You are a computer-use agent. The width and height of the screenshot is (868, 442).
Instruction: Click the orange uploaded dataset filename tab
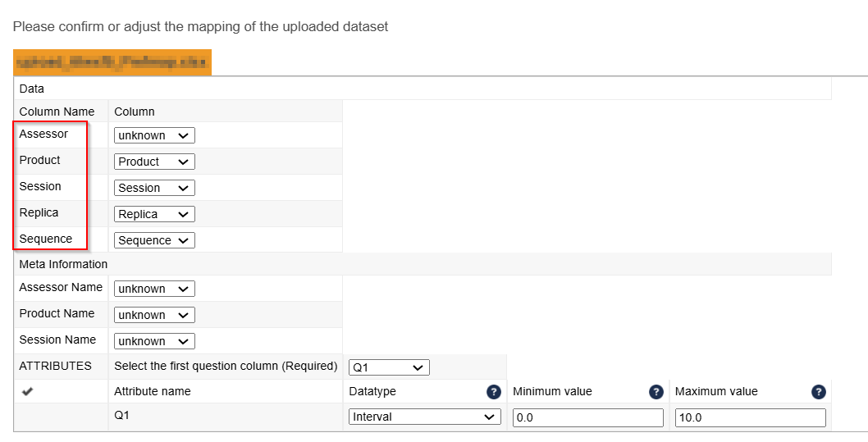coord(112,62)
